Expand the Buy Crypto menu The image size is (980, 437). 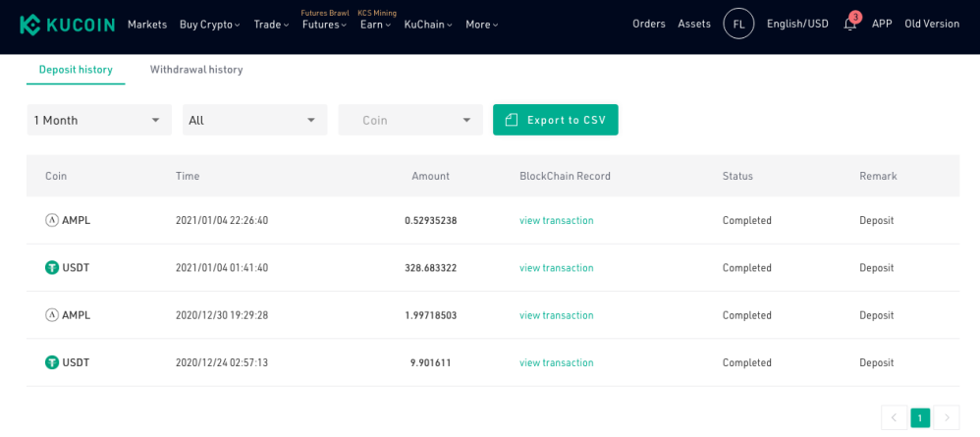[210, 25]
